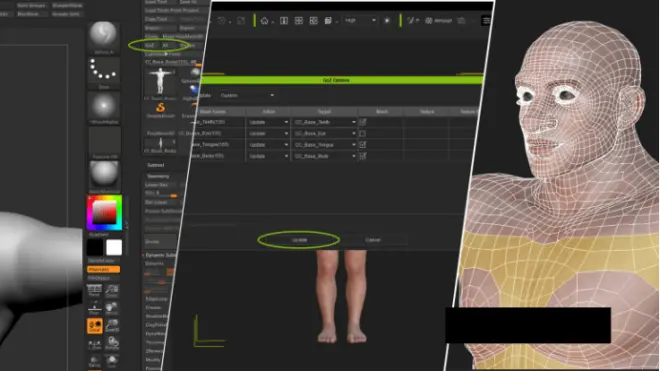660x371 pixels.
Task: Select the SimpleBrush orange S tool
Action: coord(160,108)
